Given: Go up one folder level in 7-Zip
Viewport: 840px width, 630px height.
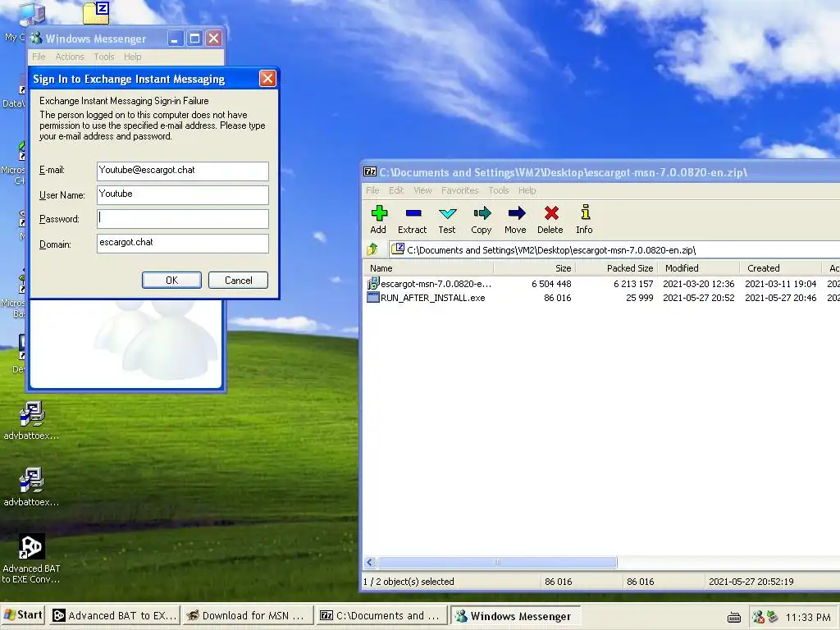Looking at the screenshot, I should (372, 249).
